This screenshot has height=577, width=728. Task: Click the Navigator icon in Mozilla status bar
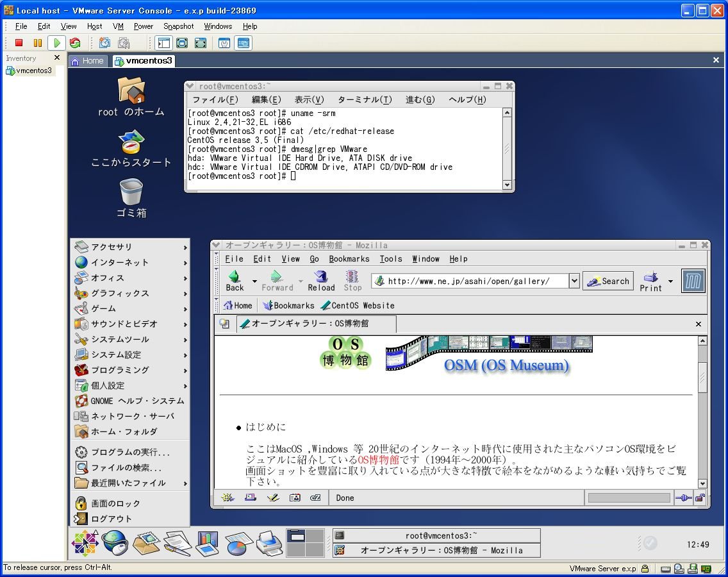click(227, 498)
